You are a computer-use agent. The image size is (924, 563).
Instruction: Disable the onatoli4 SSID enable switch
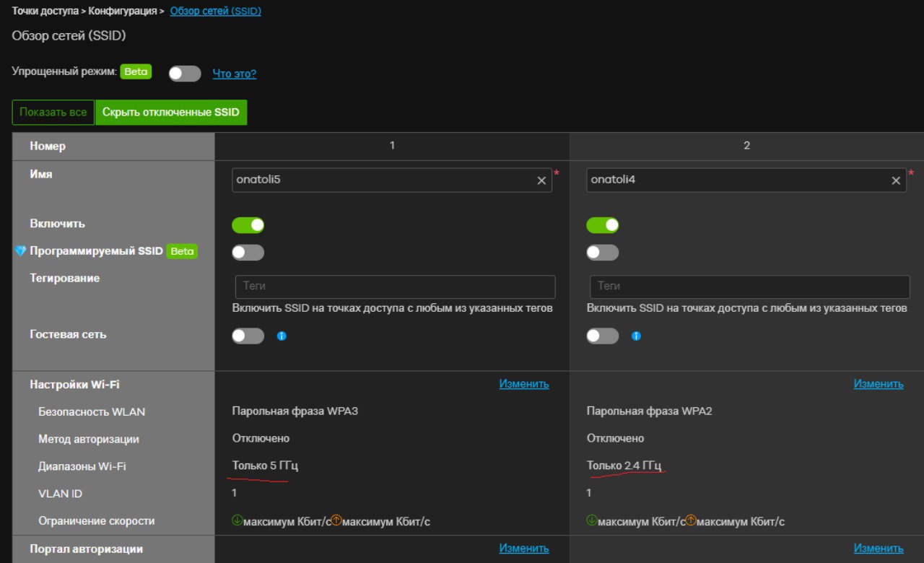coord(603,225)
